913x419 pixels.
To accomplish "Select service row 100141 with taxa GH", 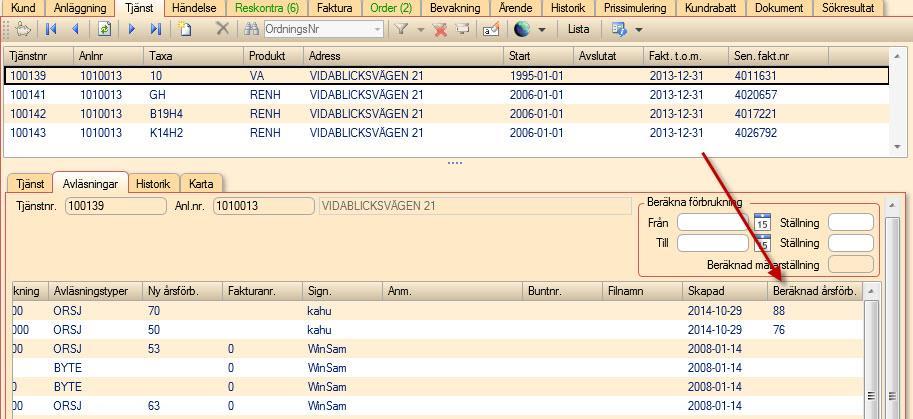I will (x=447, y=95).
